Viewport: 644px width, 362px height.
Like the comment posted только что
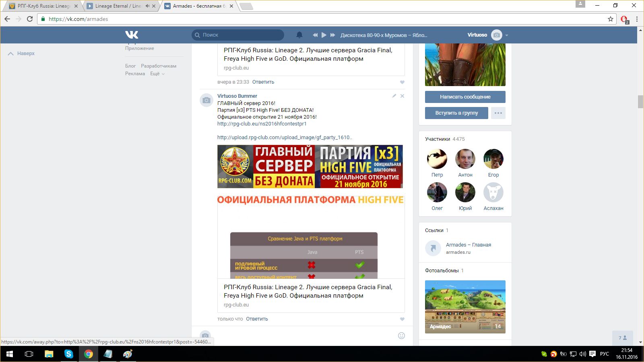coord(402,319)
